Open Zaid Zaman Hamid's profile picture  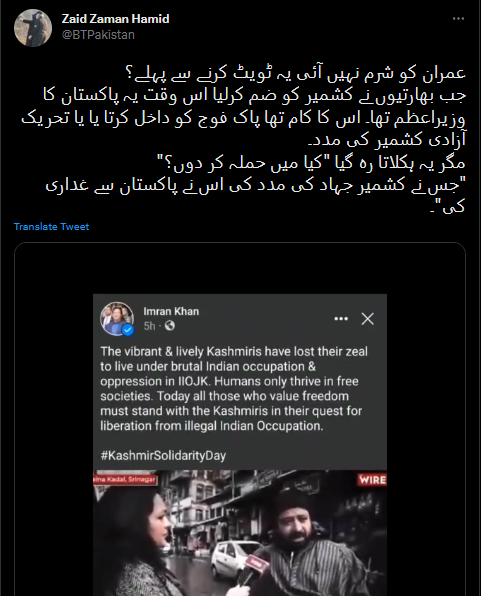pyautogui.click(x=33, y=28)
